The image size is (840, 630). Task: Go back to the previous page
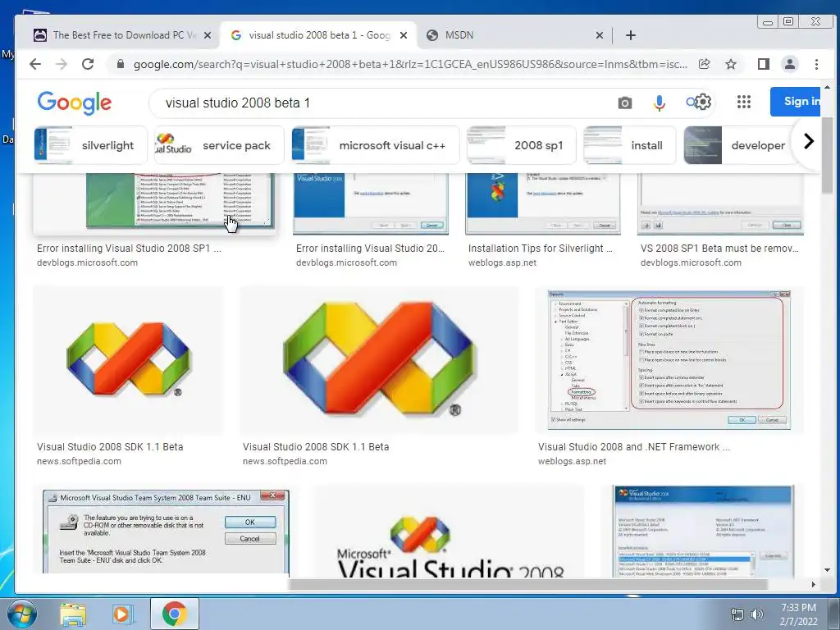coord(35,64)
